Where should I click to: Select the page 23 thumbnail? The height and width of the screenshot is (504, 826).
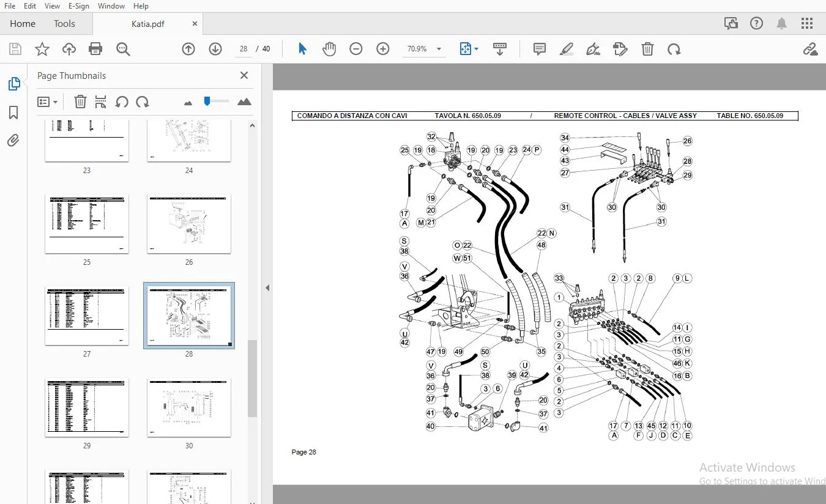click(87, 141)
